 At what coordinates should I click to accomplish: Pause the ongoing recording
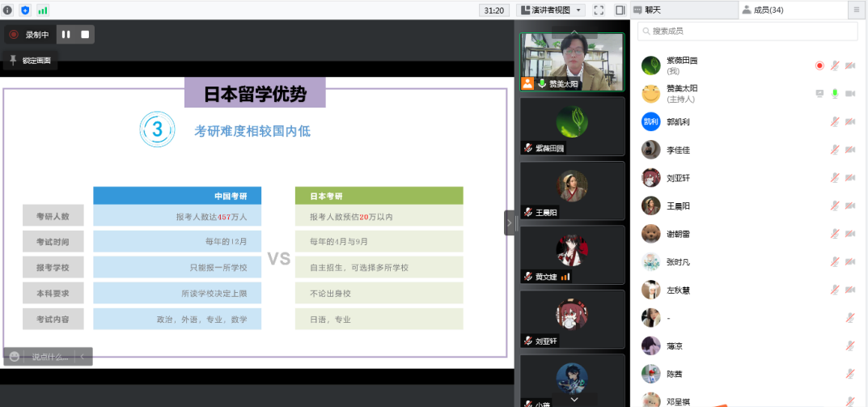[66, 35]
